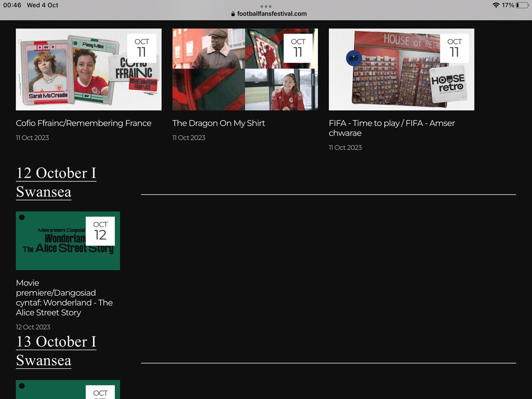Tap the 00:46 clock in status bar
The image size is (532, 399).
(12, 5)
